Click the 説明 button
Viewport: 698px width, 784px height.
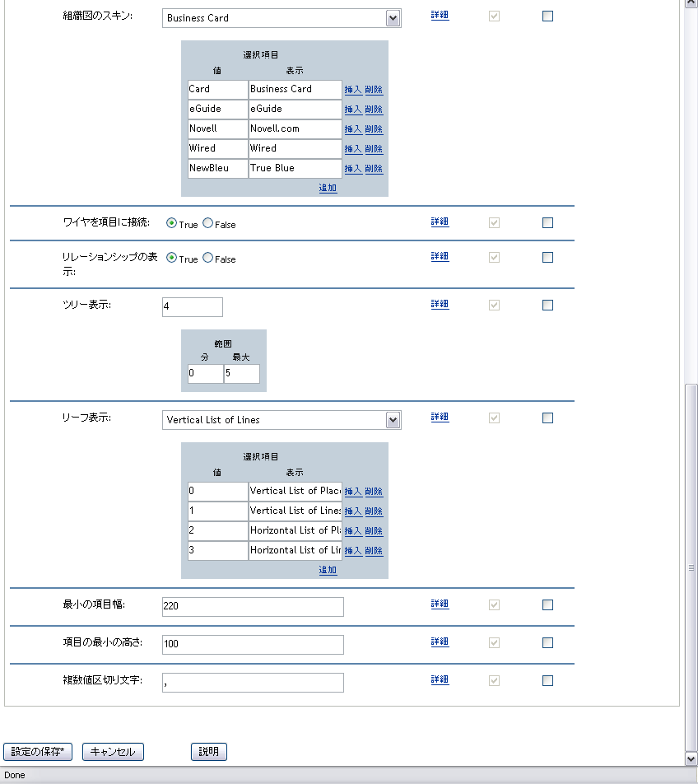pyautogui.click(x=209, y=752)
